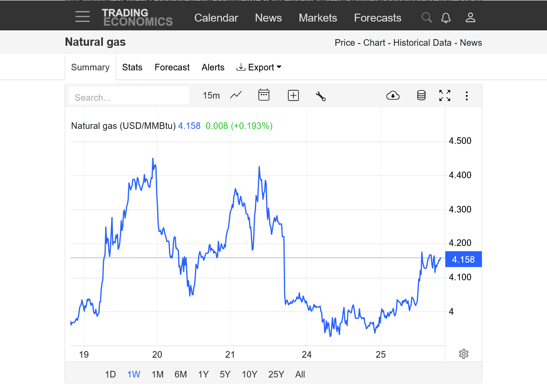Expand the Export dropdown
Image resolution: width=547 pixels, height=392 pixels.
coord(259,67)
